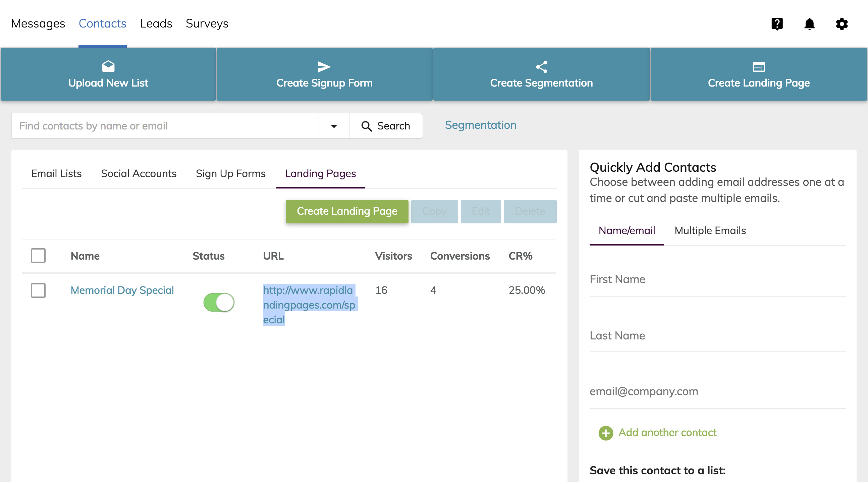Open the Memorial Day Special link

pyautogui.click(x=122, y=290)
